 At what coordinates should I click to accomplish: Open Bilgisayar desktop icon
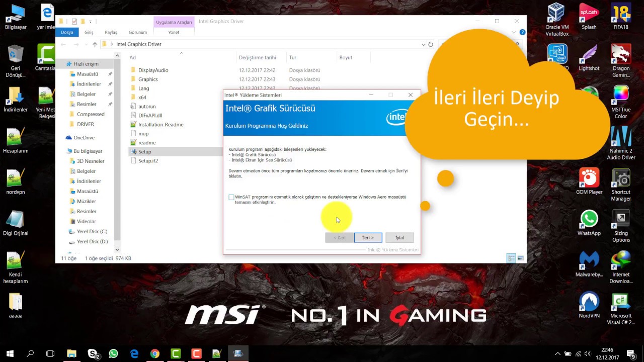click(16, 17)
